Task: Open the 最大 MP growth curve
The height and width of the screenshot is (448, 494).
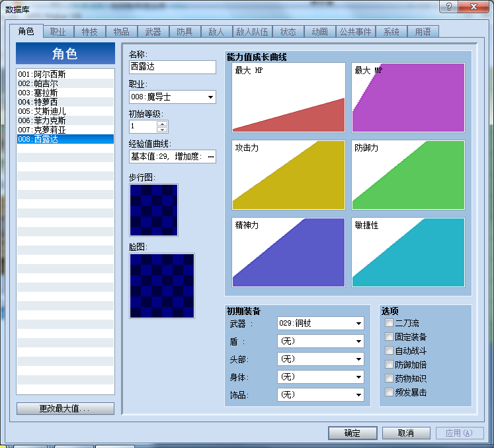Action: [x=408, y=97]
